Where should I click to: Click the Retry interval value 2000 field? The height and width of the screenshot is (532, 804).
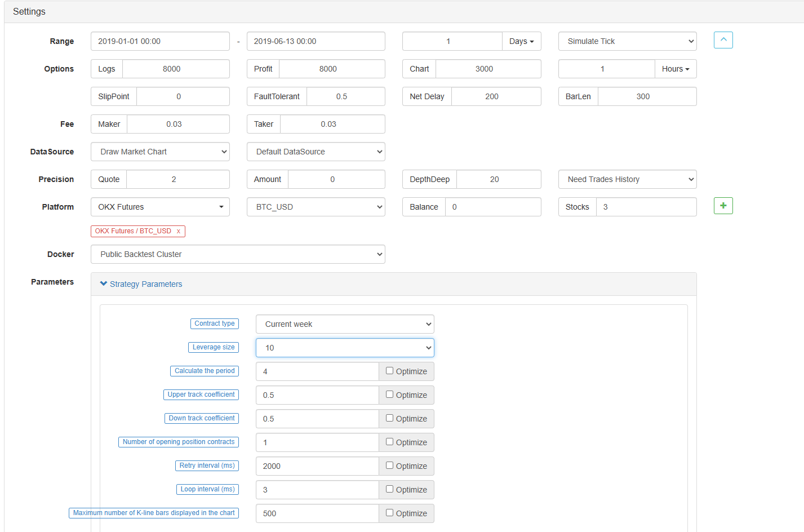(x=317, y=466)
